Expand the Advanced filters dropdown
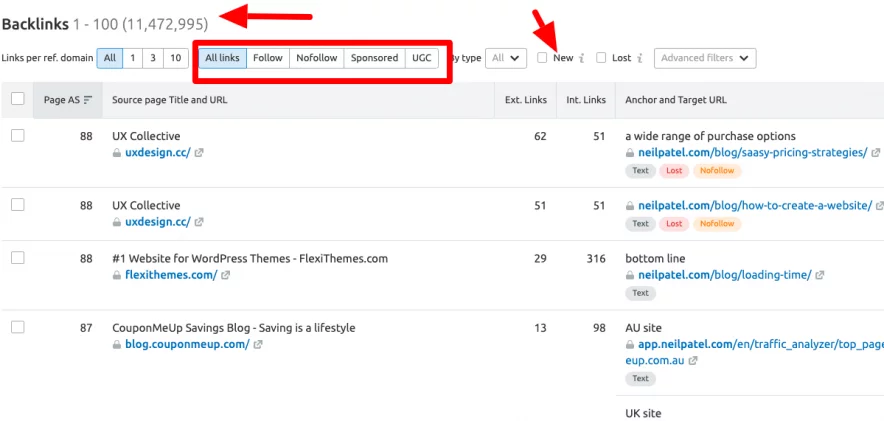 (705, 57)
